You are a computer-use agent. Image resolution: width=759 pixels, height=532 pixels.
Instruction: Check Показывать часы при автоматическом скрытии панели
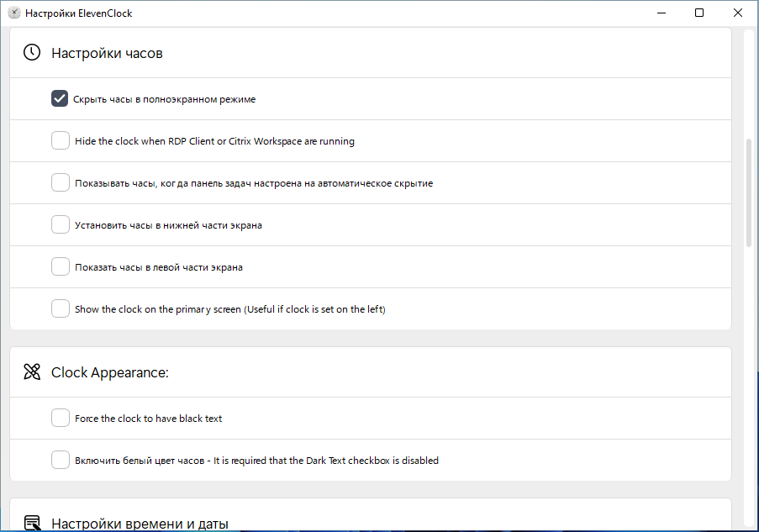pyautogui.click(x=61, y=183)
